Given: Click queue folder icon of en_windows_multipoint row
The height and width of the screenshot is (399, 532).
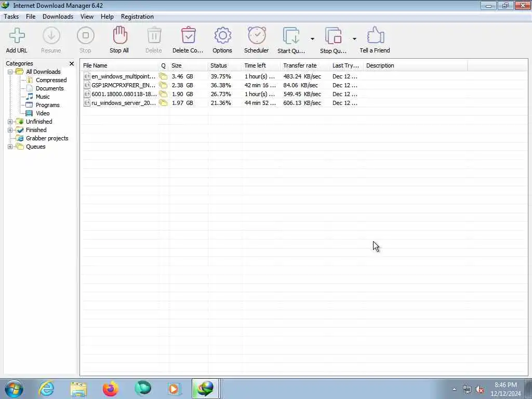Looking at the screenshot, I should tap(163, 76).
